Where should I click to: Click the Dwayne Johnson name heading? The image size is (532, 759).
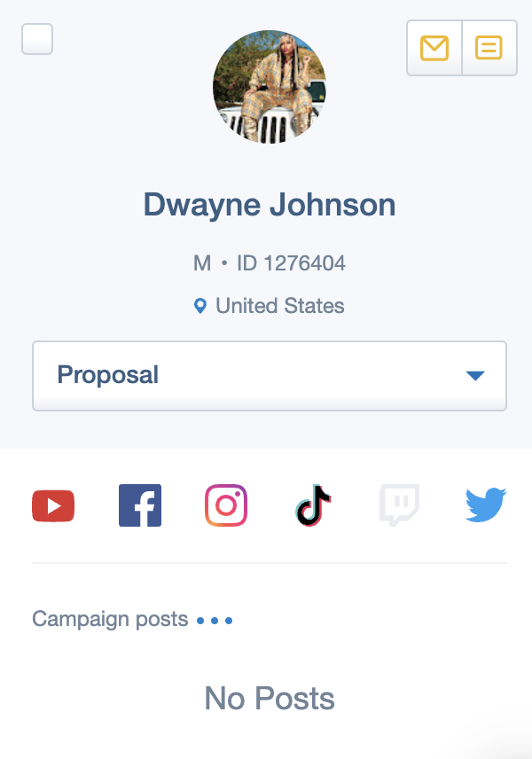[x=270, y=205]
